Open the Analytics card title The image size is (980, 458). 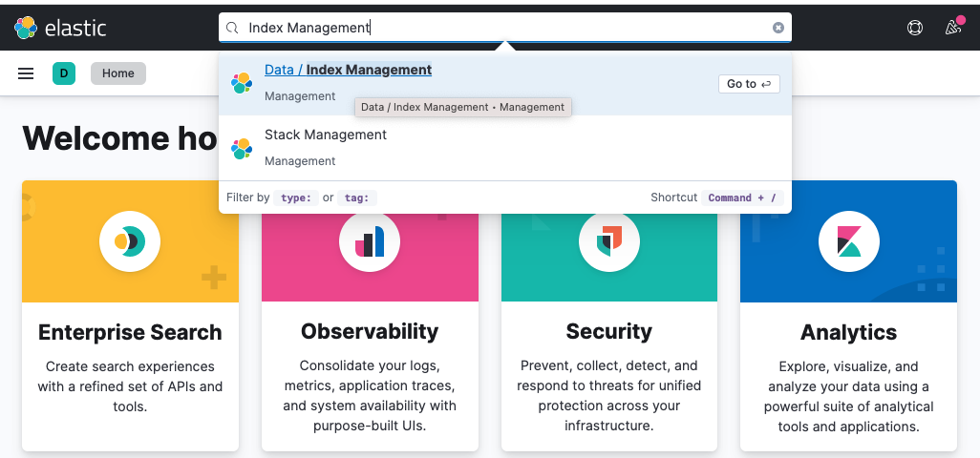coord(849,333)
